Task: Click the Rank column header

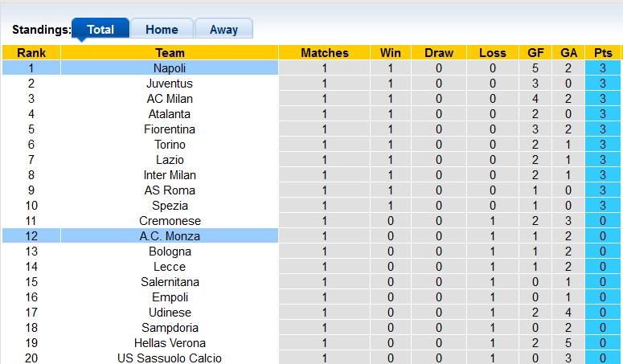Action: [x=31, y=53]
